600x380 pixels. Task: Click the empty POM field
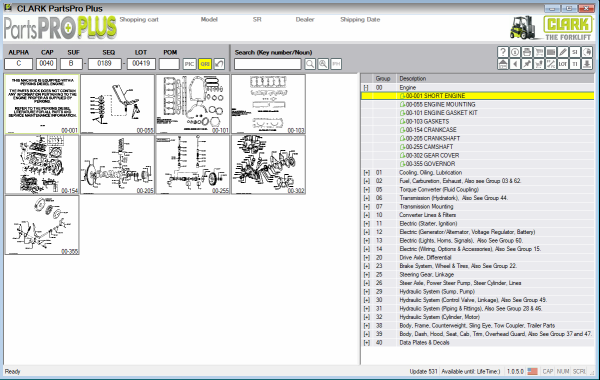point(169,64)
